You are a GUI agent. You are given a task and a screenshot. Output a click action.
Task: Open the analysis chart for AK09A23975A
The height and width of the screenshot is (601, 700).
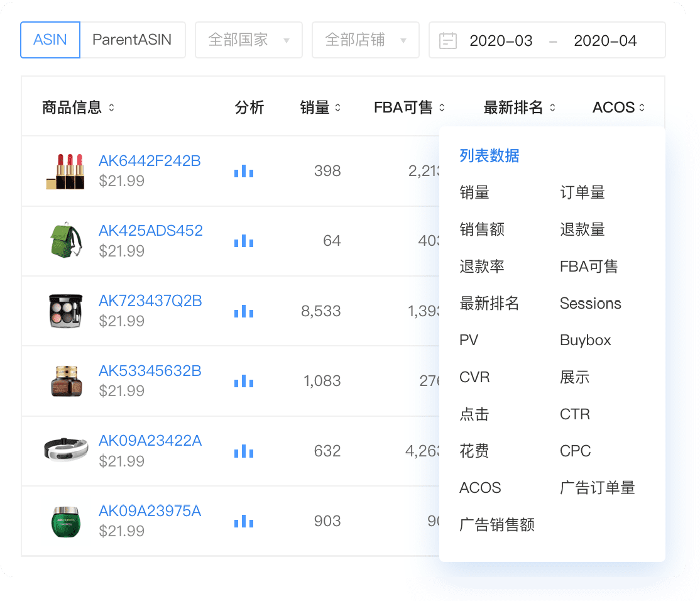[x=244, y=521]
